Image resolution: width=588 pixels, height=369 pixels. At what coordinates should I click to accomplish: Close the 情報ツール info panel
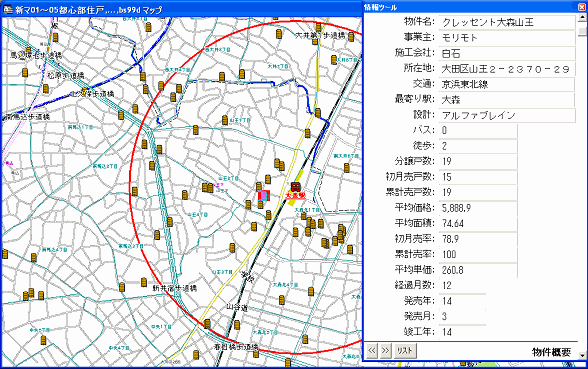tap(582, 7)
